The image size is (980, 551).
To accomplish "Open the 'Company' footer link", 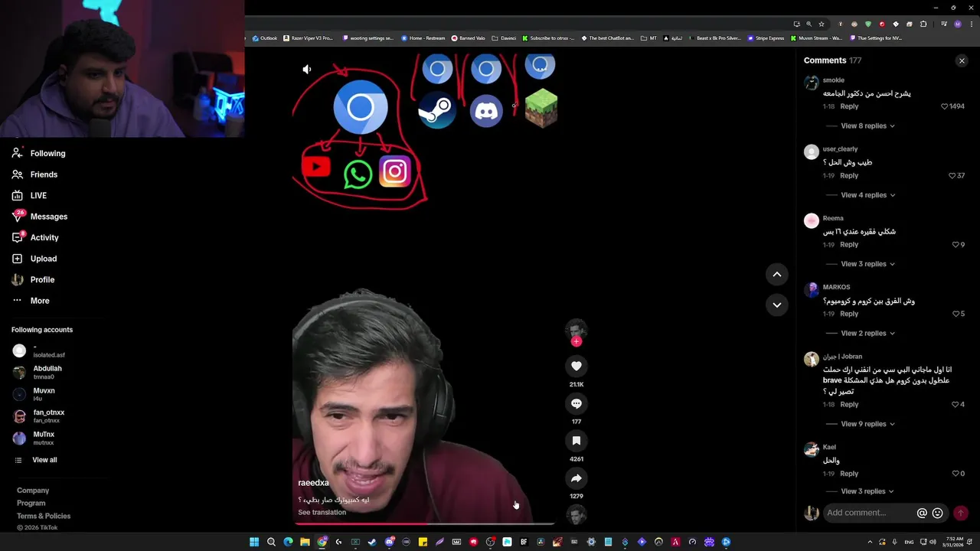I will (x=33, y=491).
